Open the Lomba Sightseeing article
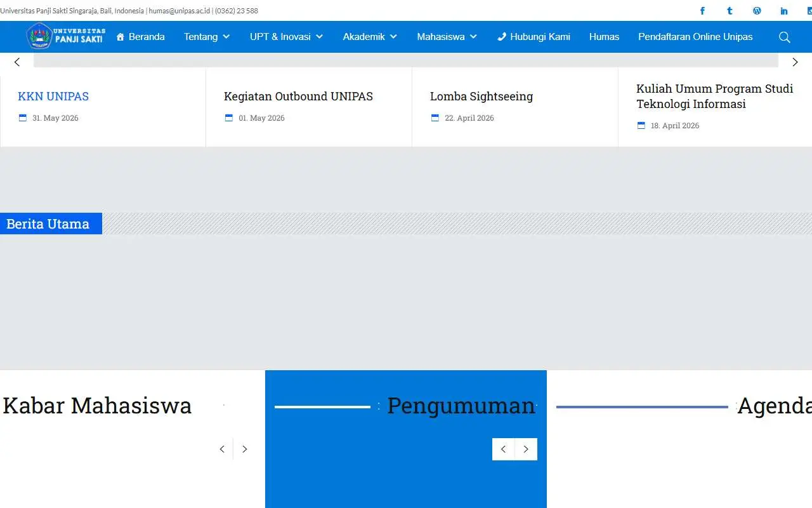 (481, 97)
